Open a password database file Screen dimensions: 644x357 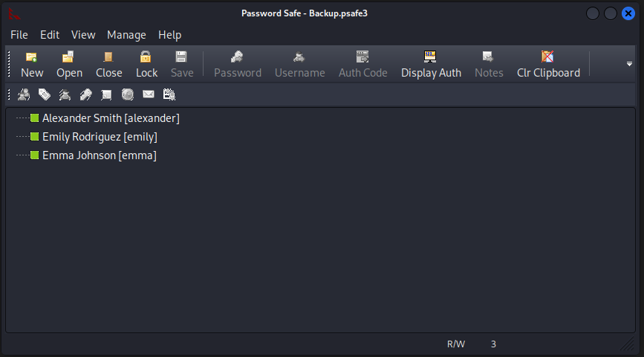(x=69, y=65)
